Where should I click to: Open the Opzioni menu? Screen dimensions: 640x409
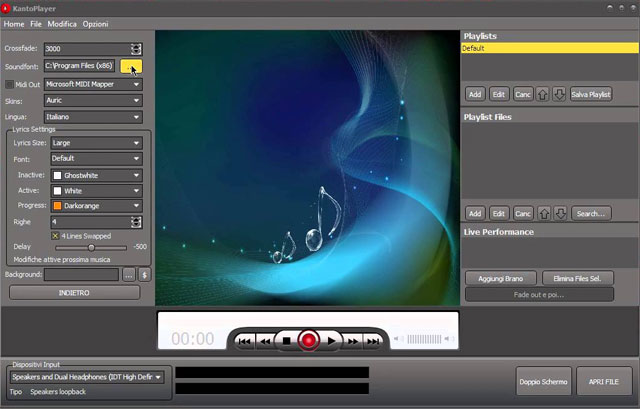[96, 23]
